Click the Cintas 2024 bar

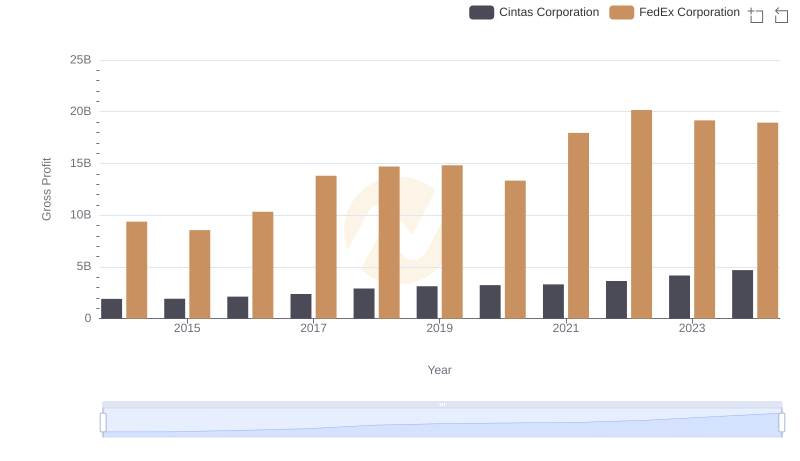[x=742, y=294]
